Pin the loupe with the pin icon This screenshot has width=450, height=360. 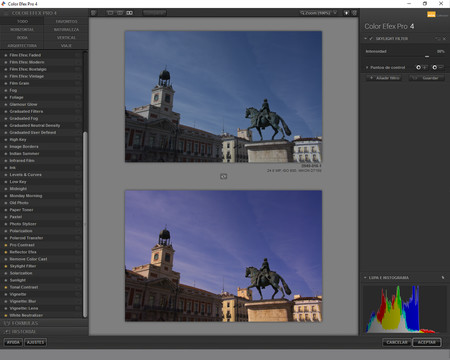point(443,277)
